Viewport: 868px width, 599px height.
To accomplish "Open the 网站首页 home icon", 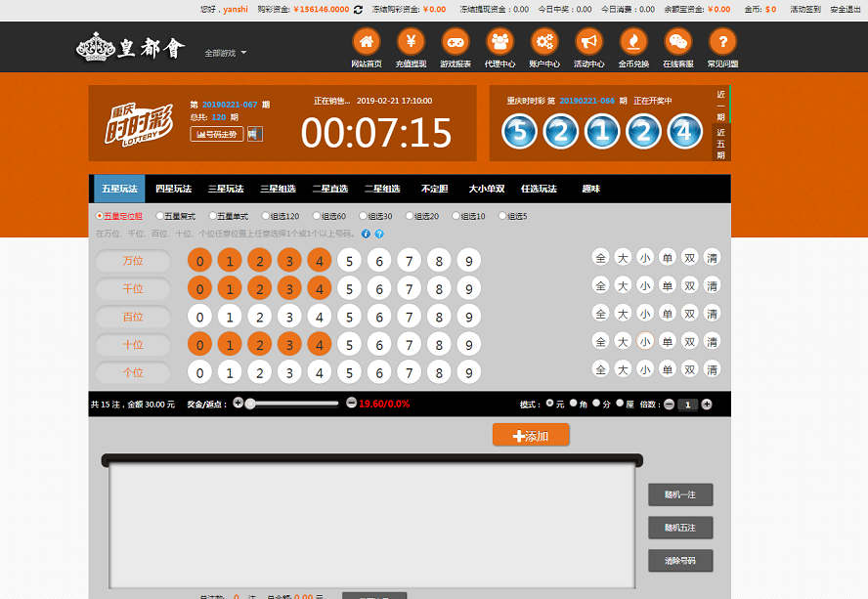I will [366, 42].
